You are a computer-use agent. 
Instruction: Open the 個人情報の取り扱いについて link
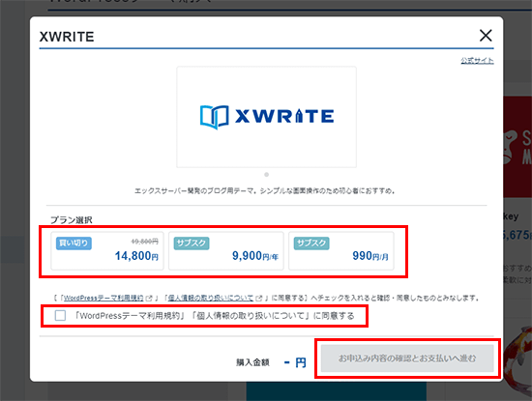(x=211, y=298)
